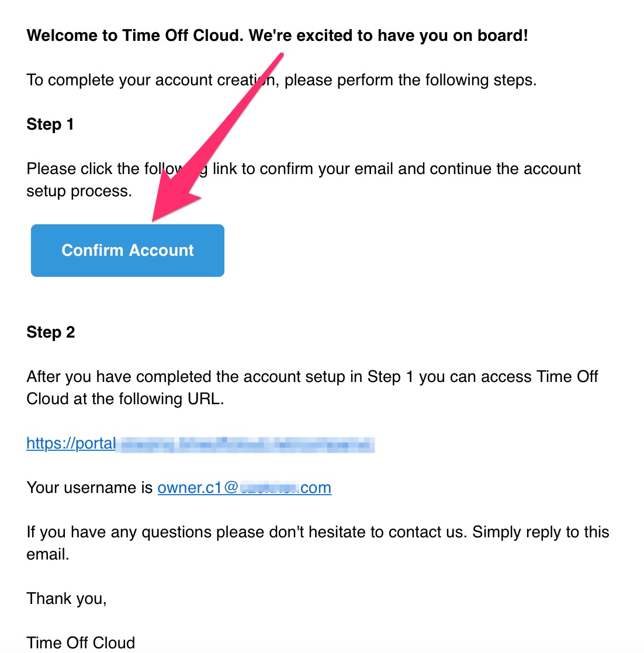Click the Time Off Cloud signature at bottom

coord(81,642)
